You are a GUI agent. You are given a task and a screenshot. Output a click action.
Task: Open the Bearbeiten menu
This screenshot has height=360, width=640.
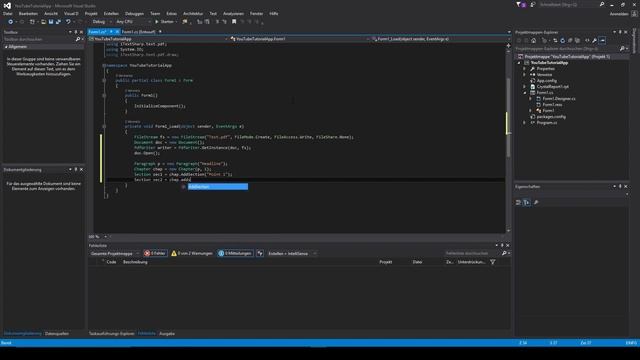[x=28, y=13]
